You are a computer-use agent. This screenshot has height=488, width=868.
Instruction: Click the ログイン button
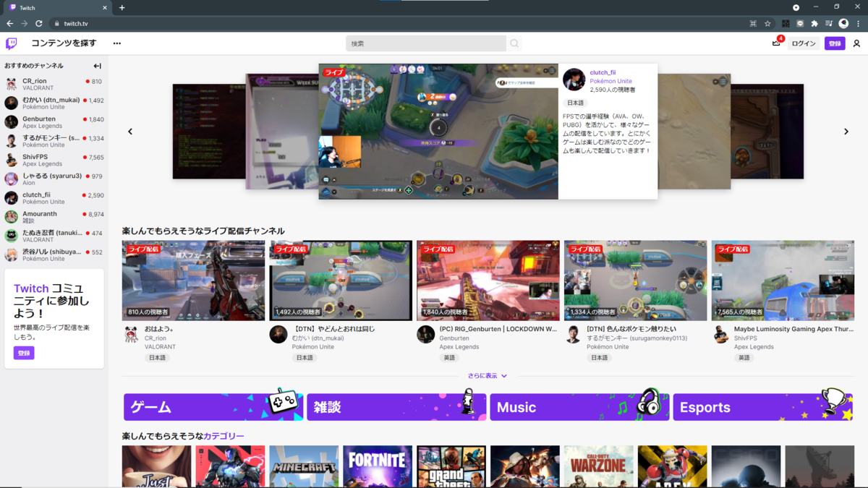804,43
